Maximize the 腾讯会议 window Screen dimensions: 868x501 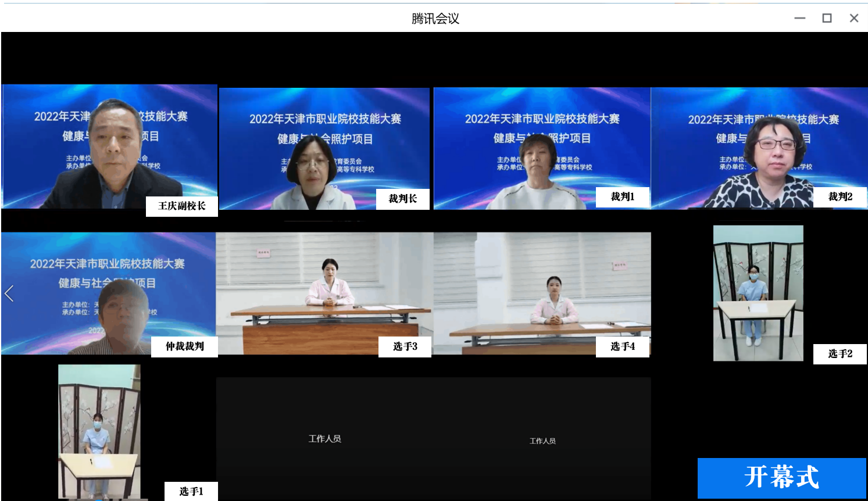pyautogui.click(x=827, y=18)
